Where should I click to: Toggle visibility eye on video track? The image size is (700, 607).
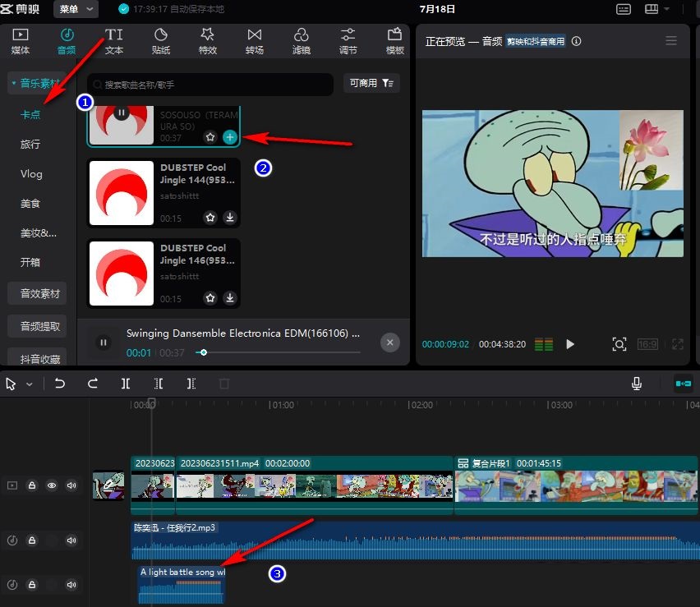(52, 485)
